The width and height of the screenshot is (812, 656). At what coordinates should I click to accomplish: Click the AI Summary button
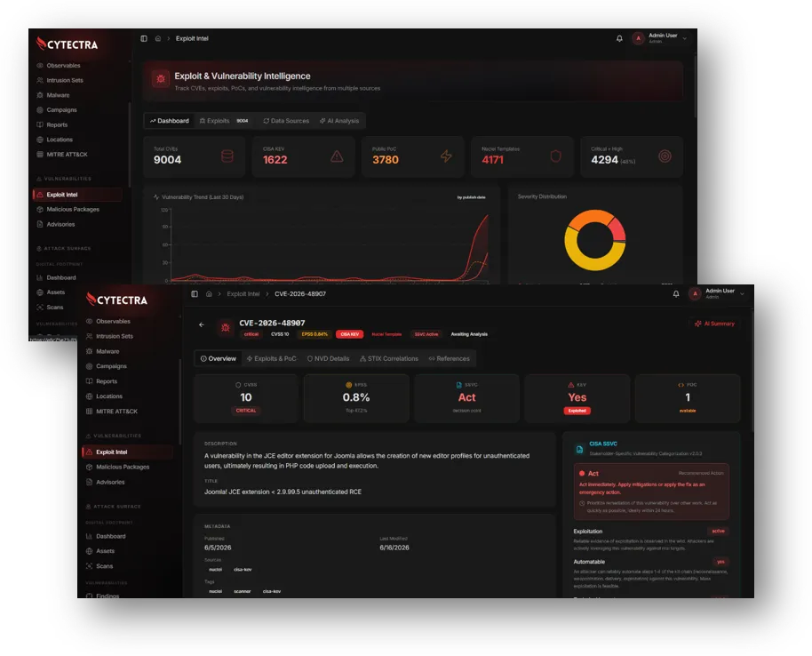tap(714, 324)
